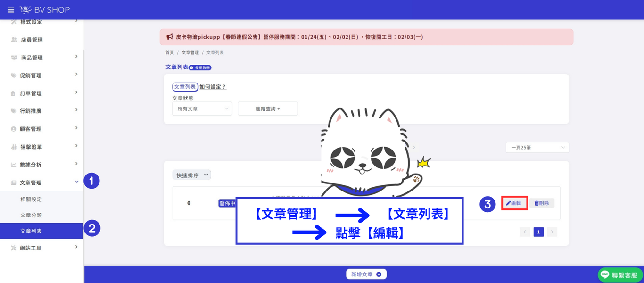
Task: Open the 所有文章 status dropdown
Action: 202,108
